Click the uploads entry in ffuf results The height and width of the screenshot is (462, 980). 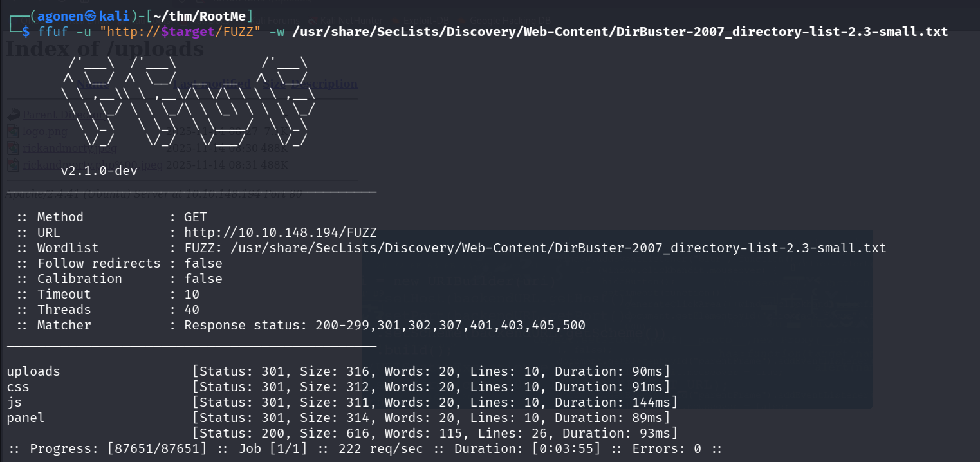pos(33,372)
